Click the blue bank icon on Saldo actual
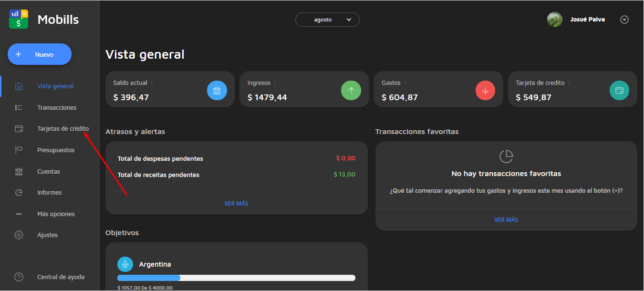 pyautogui.click(x=217, y=90)
